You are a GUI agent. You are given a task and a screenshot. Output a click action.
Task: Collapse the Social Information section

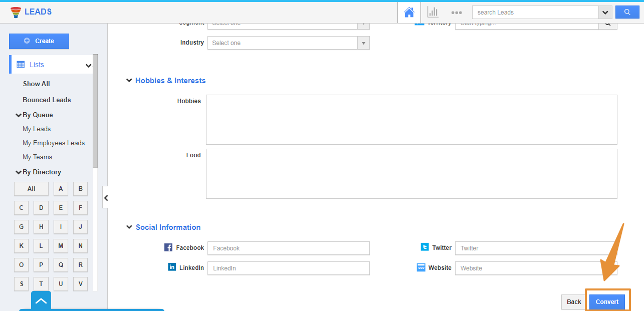click(129, 227)
